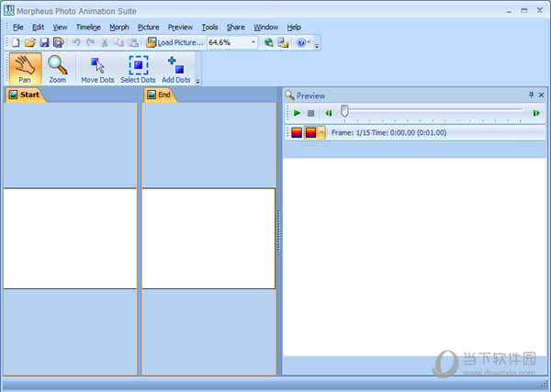
Task: Undo the last action
Action: pos(76,43)
